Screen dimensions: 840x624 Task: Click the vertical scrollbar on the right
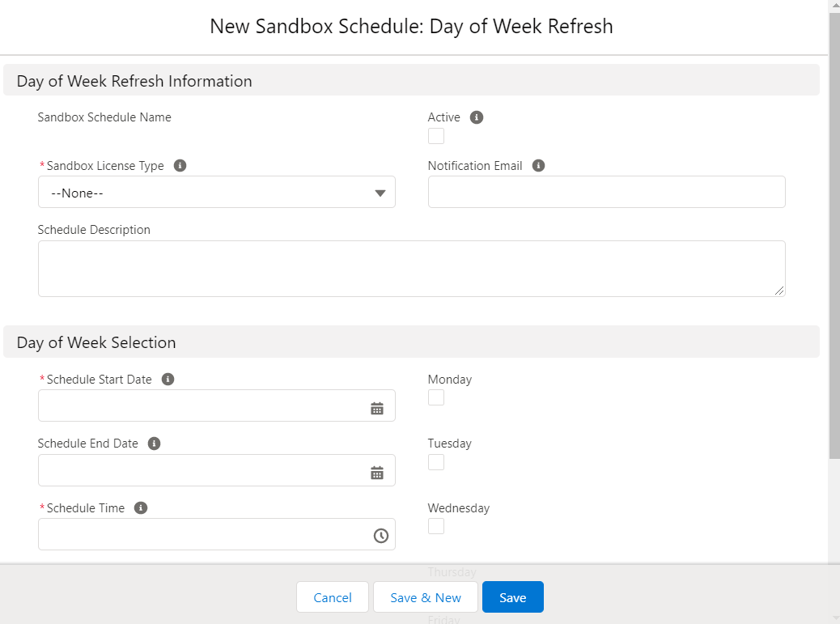click(834, 243)
